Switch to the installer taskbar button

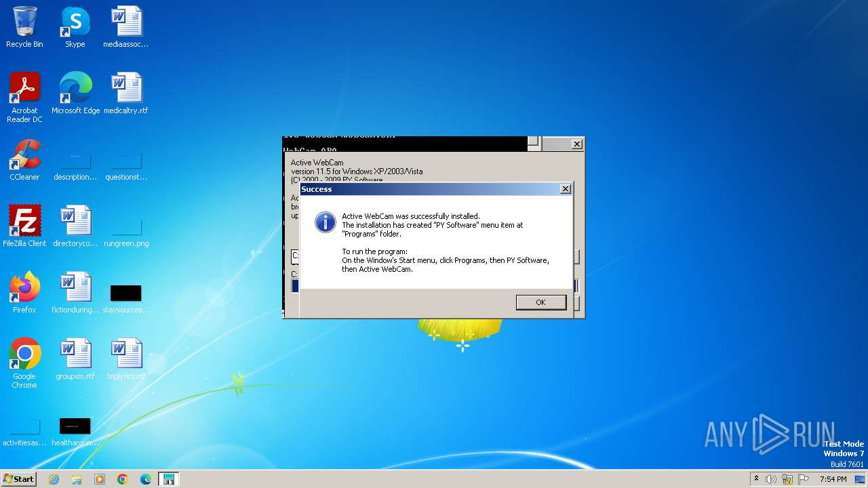(168, 479)
